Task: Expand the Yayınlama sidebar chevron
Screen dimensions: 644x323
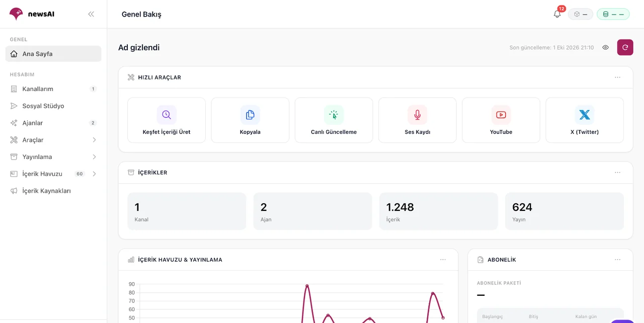Action: click(x=94, y=157)
